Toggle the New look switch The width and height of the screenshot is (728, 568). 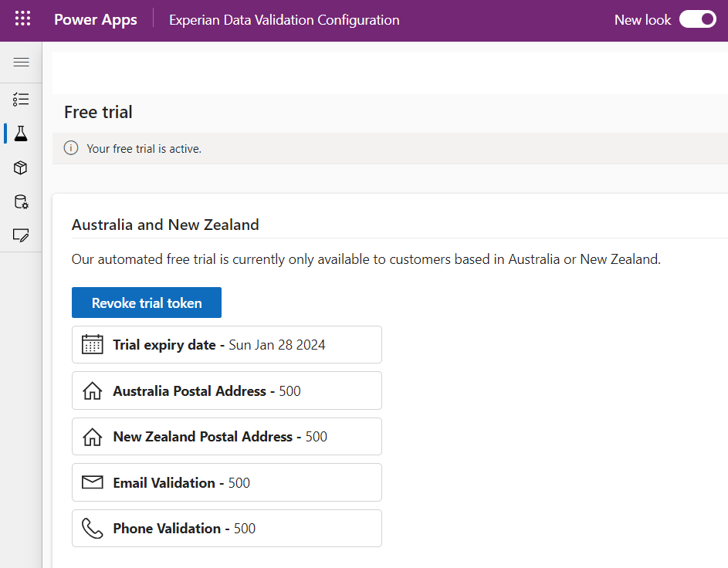click(x=697, y=20)
